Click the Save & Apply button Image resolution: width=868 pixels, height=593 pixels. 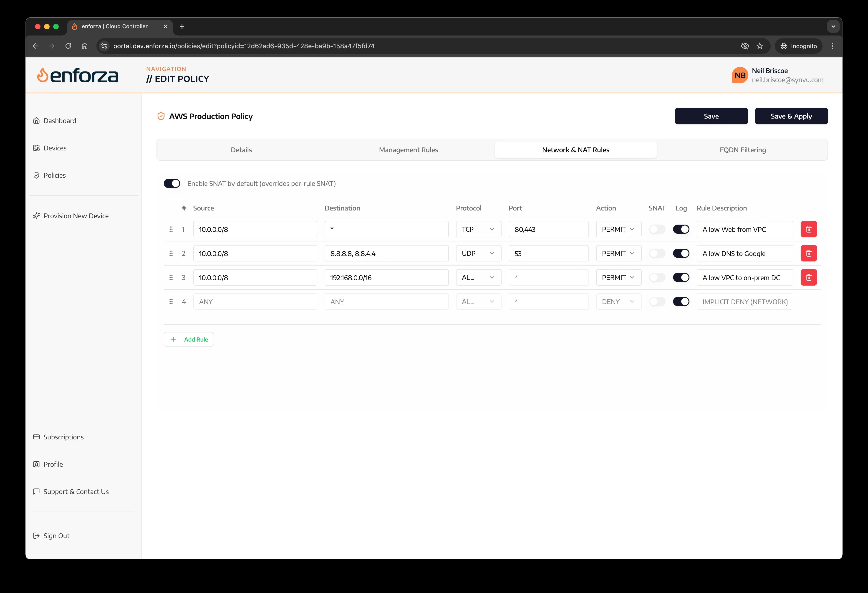coord(791,116)
